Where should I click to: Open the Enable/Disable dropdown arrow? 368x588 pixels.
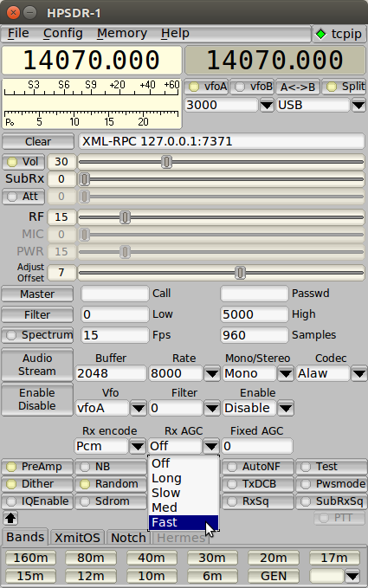click(286, 408)
